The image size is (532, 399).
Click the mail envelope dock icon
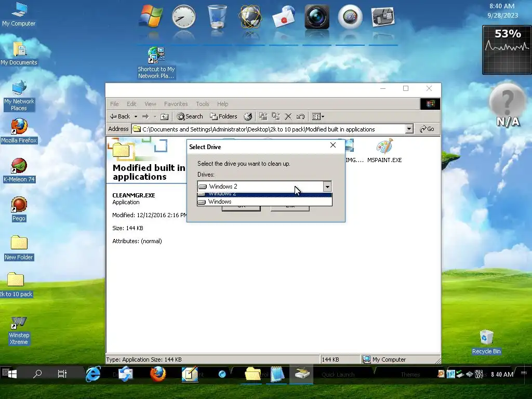[284, 16]
